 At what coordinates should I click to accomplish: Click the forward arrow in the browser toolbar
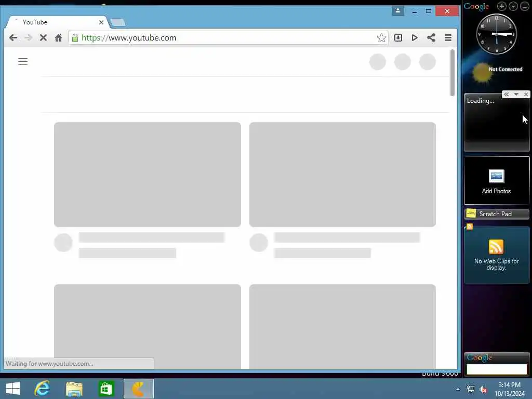[28, 37]
